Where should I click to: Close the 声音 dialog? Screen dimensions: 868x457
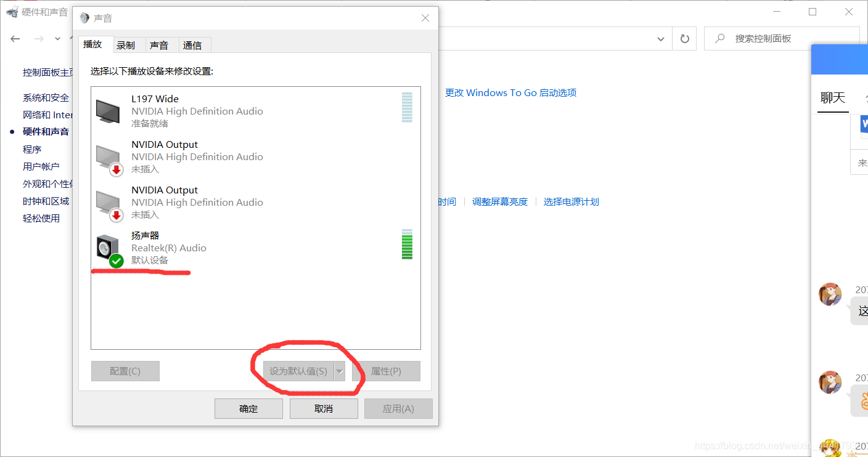pos(425,18)
